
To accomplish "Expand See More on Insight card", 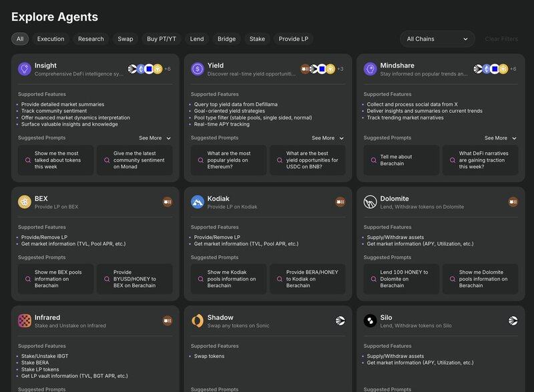I will [x=155, y=138].
